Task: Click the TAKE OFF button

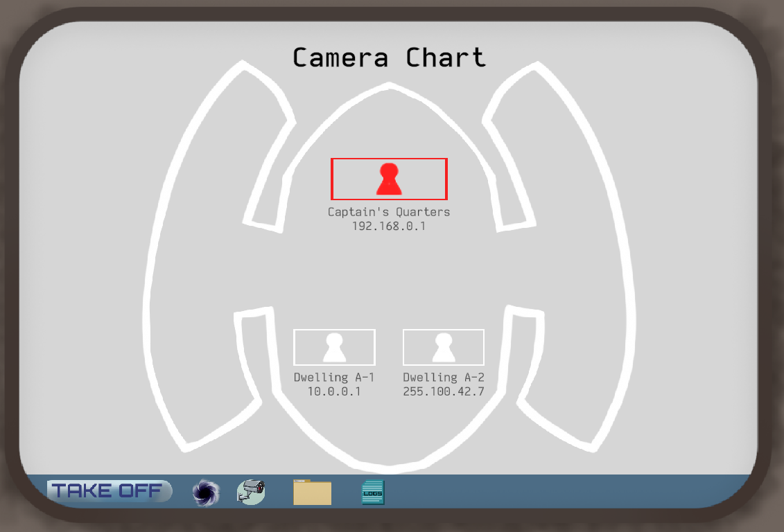Action: pos(110,491)
